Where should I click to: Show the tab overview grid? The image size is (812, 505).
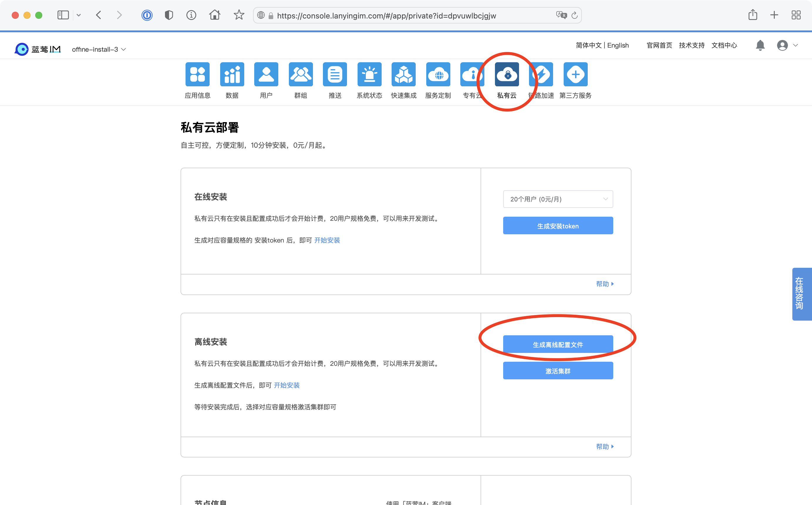(796, 15)
